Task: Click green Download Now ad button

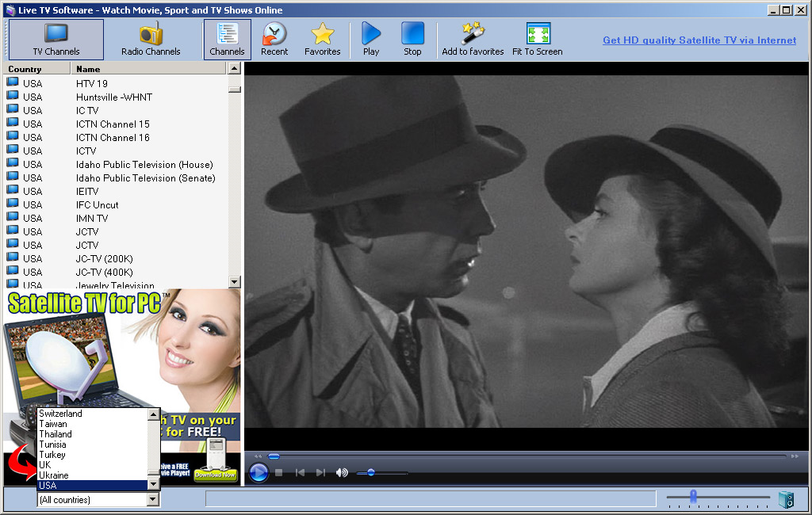Action: [215, 474]
